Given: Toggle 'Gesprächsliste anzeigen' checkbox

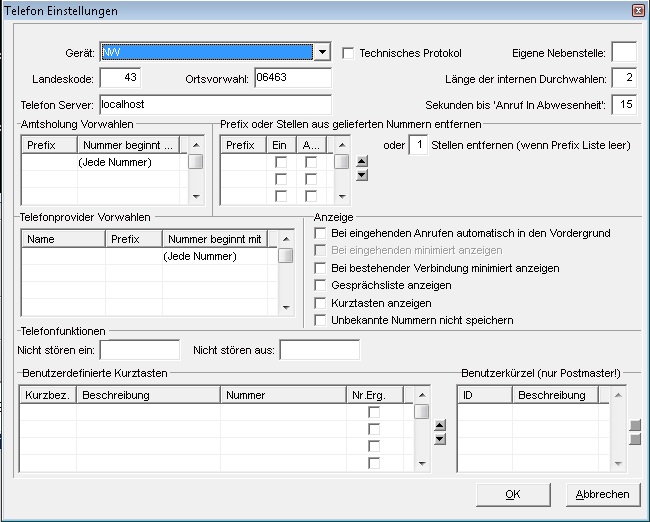Looking at the screenshot, I should 321,285.
